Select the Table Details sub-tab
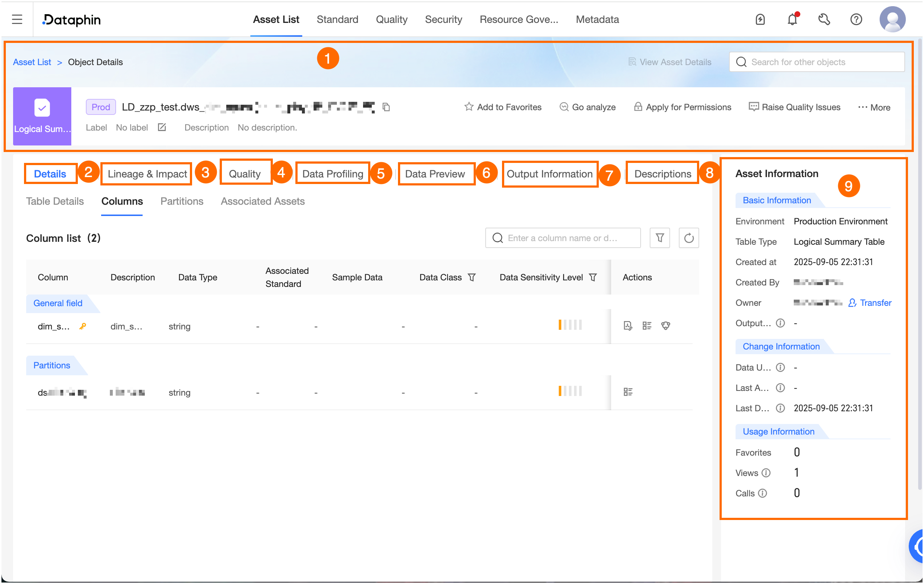The image size is (924, 584). tap(55, 201)
